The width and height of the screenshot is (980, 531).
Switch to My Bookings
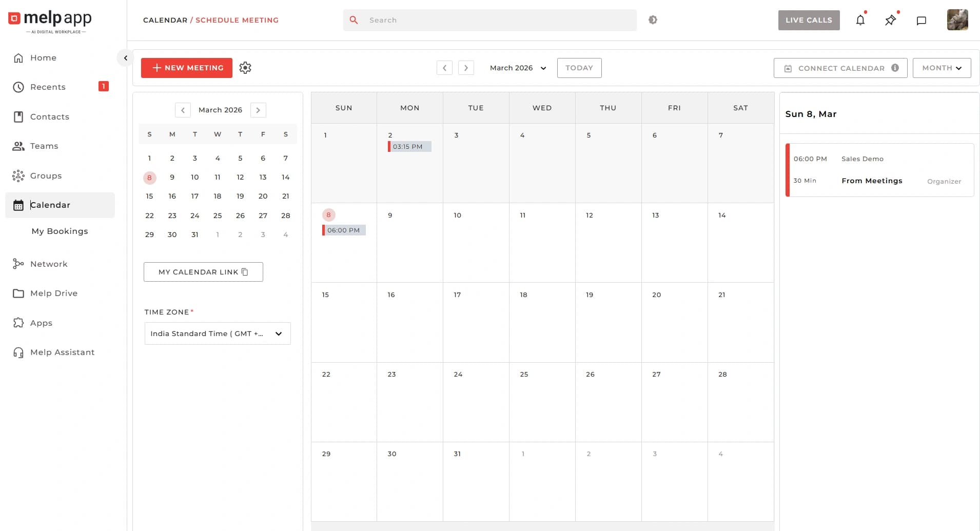60,231
